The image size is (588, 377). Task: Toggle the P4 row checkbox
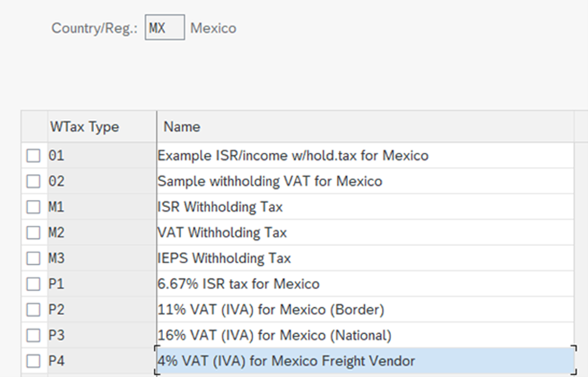point(33,361)
